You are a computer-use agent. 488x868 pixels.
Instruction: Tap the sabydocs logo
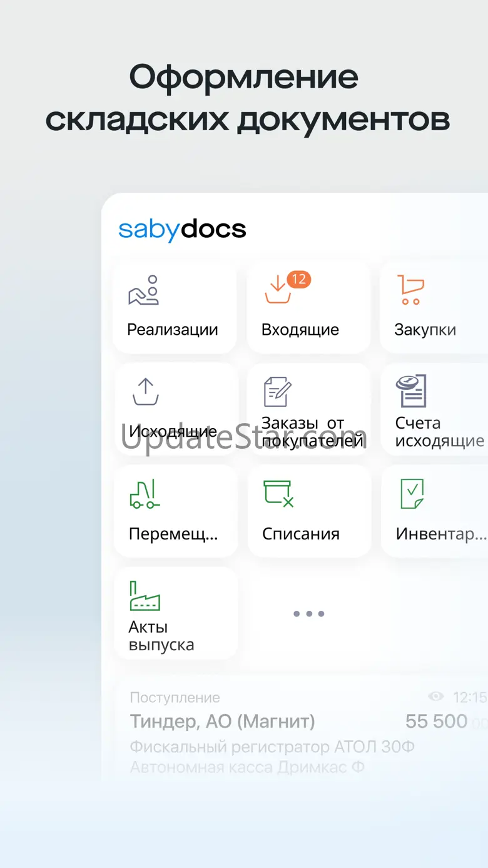coord(182,230)
